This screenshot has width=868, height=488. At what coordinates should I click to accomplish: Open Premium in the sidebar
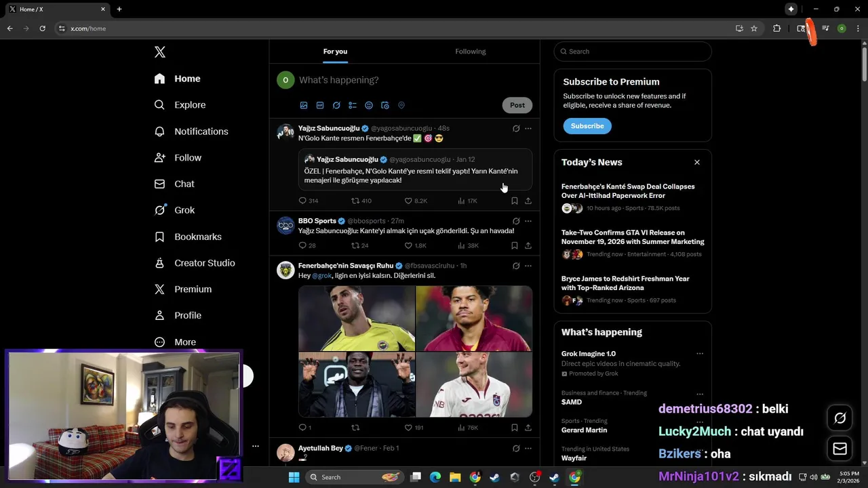click(x=182, y=289)
